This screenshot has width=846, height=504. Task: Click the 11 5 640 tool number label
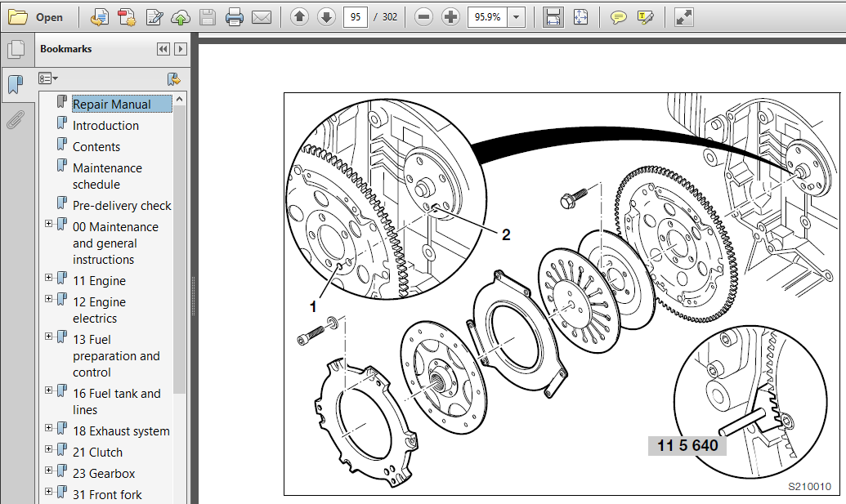coord(687,445)
